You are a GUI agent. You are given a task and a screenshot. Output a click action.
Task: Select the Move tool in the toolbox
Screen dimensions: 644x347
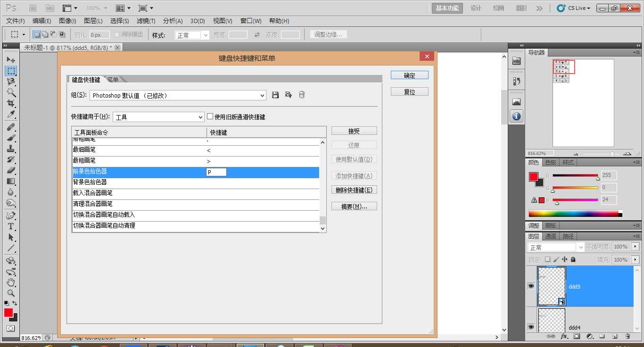(11, 60)
